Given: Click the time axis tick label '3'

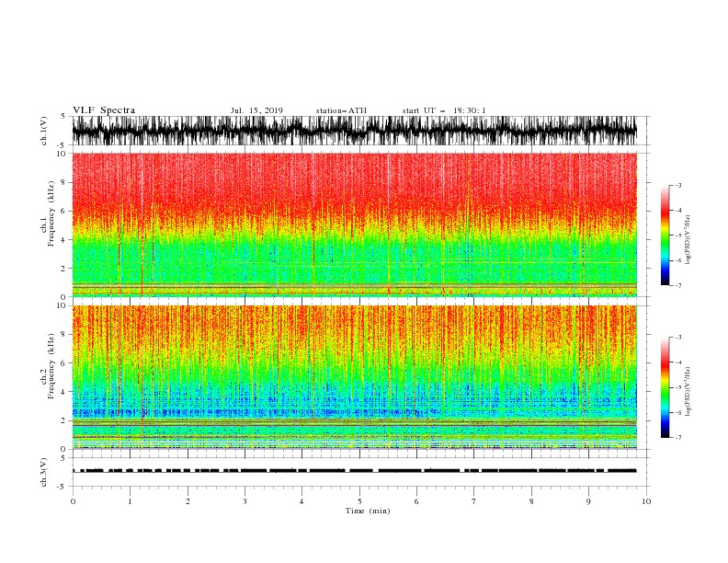Looking at the screenshot, I should pyautogui.click(x=245, y=501).
